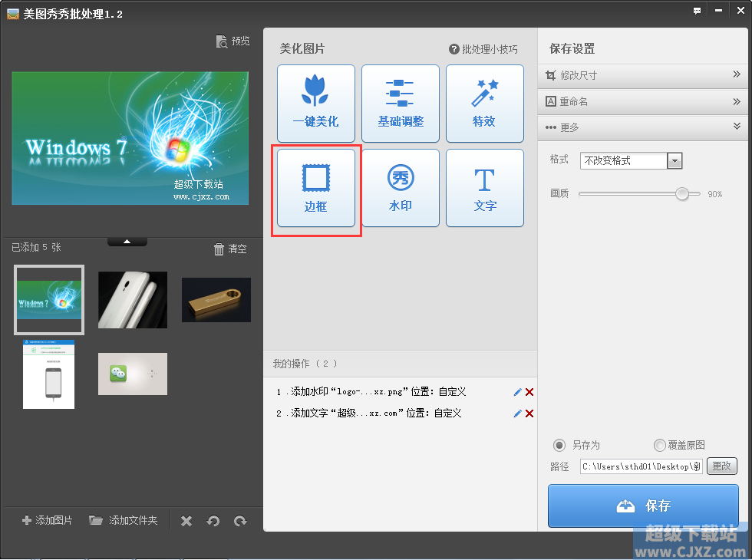Select the gold USB drive thumbnail
The width and height of the screenshot is (752, 560).
(x=216, y=300)
